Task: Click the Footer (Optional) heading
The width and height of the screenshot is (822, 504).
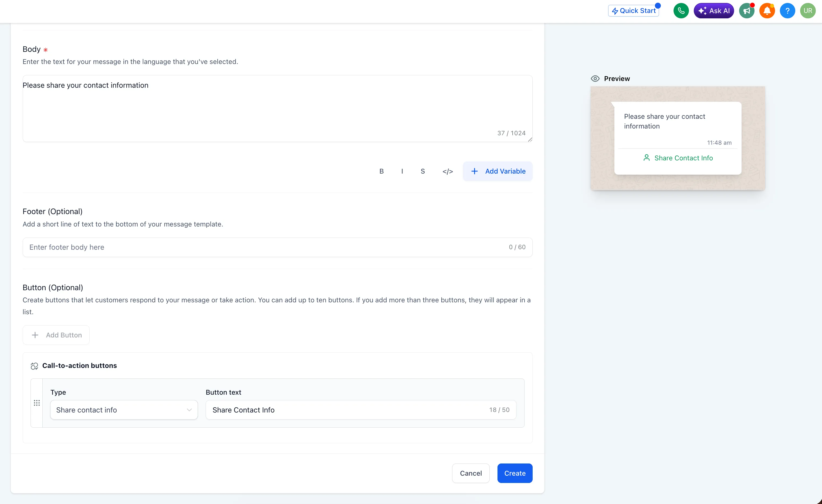Action: [52, 211]
